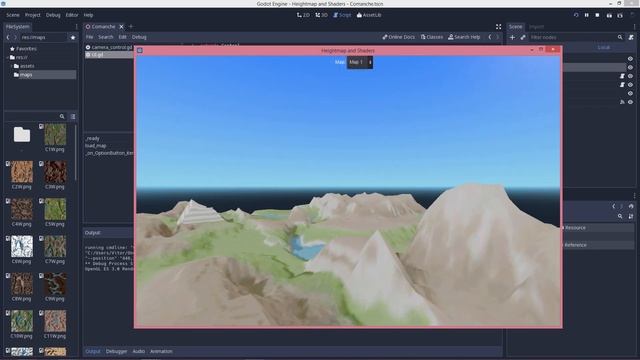Open the Editor menu
The image size is (640, 360).
72,15
